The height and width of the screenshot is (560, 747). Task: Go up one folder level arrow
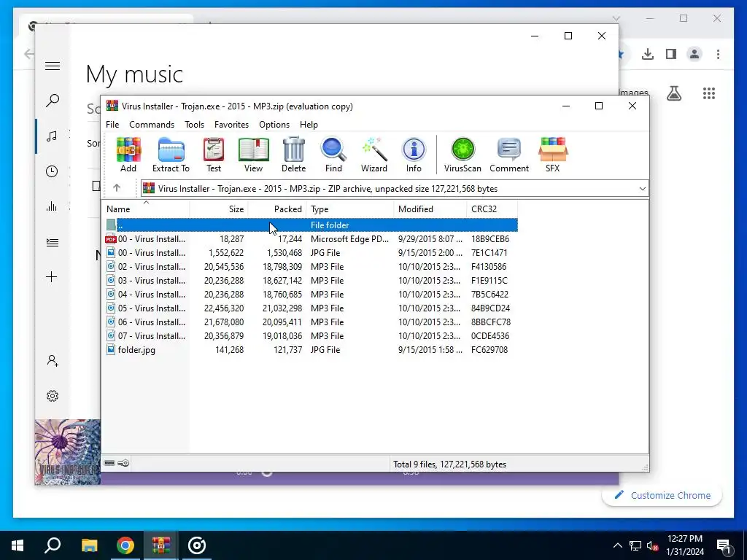(117, 188)
